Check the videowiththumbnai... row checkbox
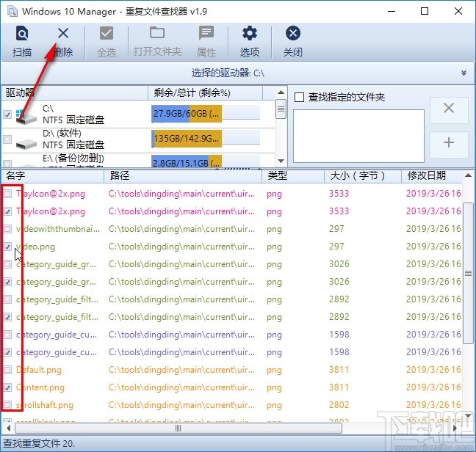Viewport: 476px width, 452px height. [x=7, y=229]
